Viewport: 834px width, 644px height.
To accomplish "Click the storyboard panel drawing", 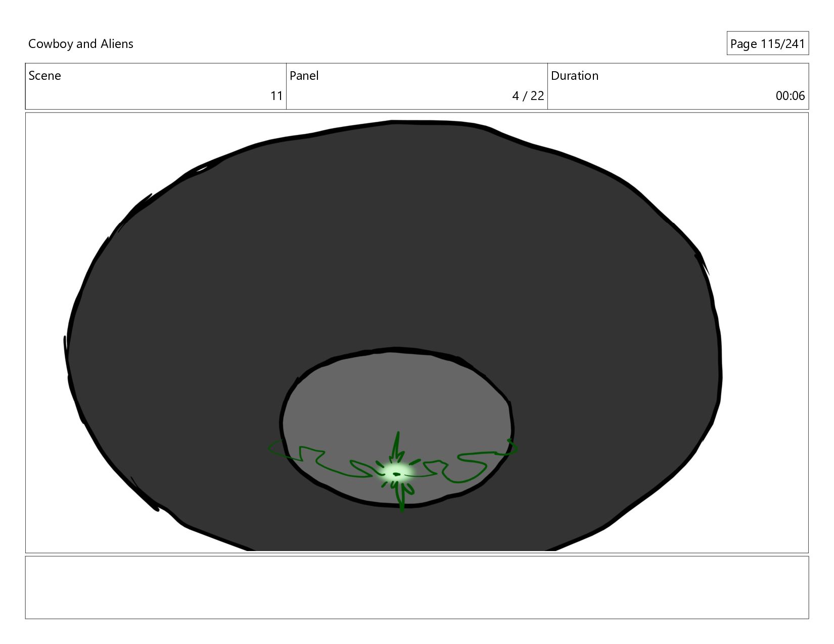I will 417,332.
